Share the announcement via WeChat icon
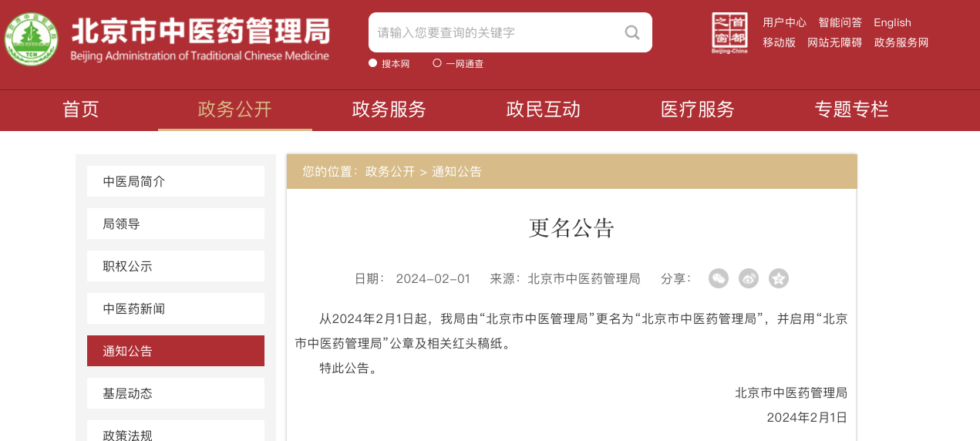Viewport: 980px width, 441px height. tap(719, 279)
